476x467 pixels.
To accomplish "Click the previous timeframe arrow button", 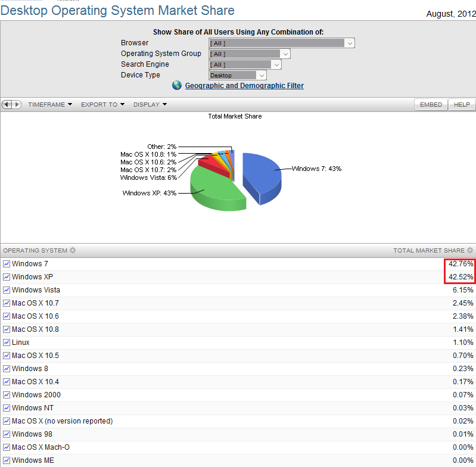I will 7,104.
